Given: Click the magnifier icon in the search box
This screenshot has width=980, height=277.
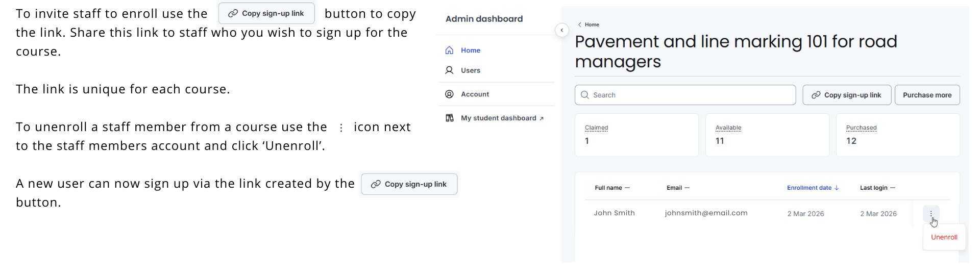Looking at the screenshot, I should (x=585, y=95).
